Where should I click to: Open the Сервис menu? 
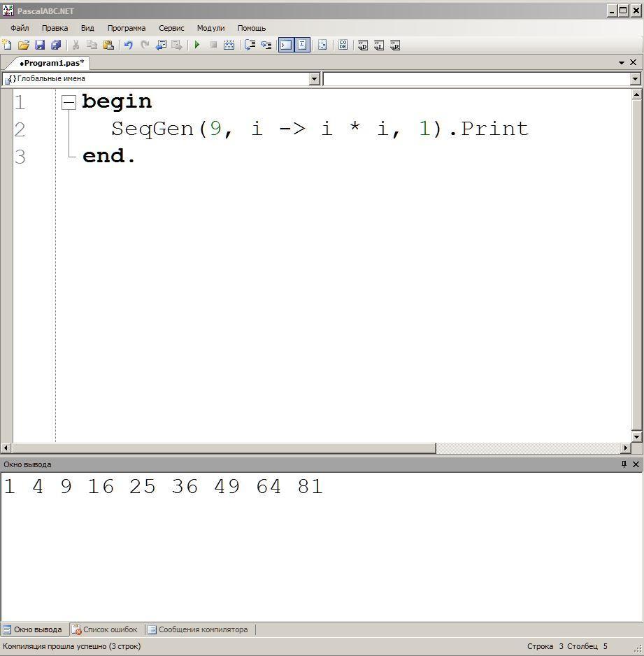point(171,28)
